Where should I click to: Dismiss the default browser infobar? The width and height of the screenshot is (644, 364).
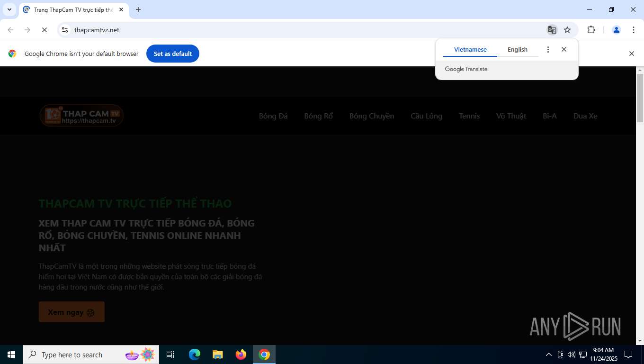tap(631, 54)
